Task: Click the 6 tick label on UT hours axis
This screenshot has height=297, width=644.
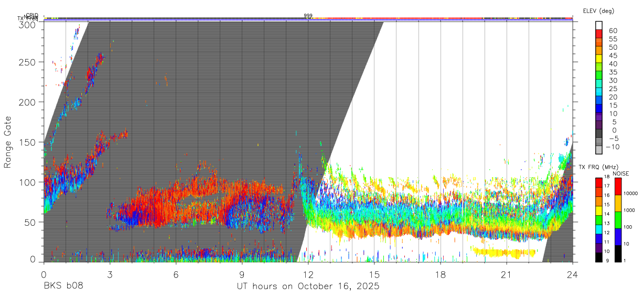Action: coord(176,274)
